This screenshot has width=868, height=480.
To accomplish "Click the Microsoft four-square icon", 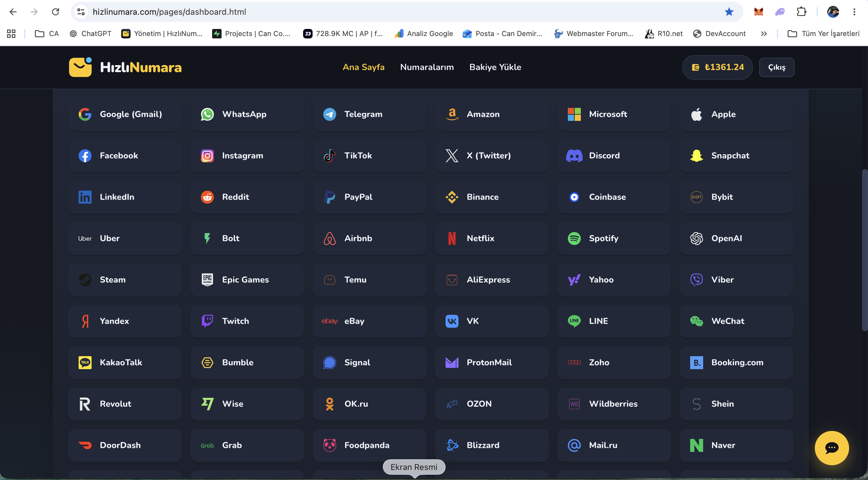I will click(574, 114).
